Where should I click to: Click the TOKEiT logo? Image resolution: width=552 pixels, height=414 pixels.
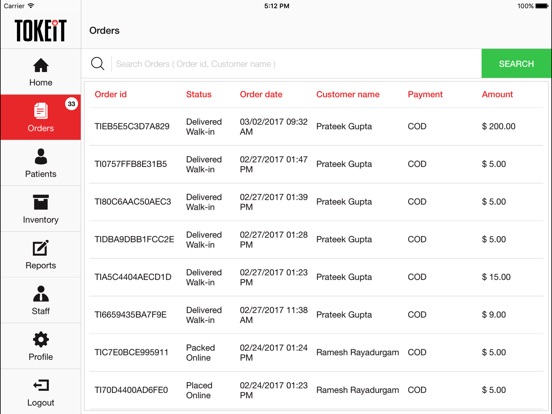tap(40, 31)
